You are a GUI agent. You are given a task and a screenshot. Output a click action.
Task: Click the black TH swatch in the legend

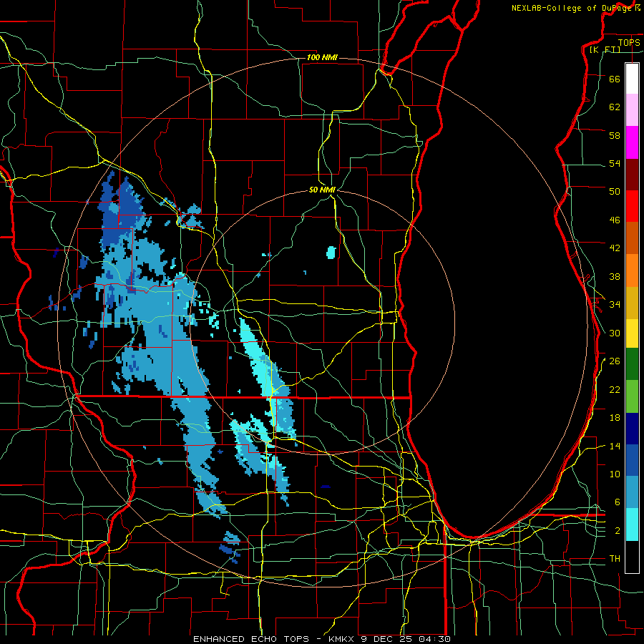tap(632, 557)
